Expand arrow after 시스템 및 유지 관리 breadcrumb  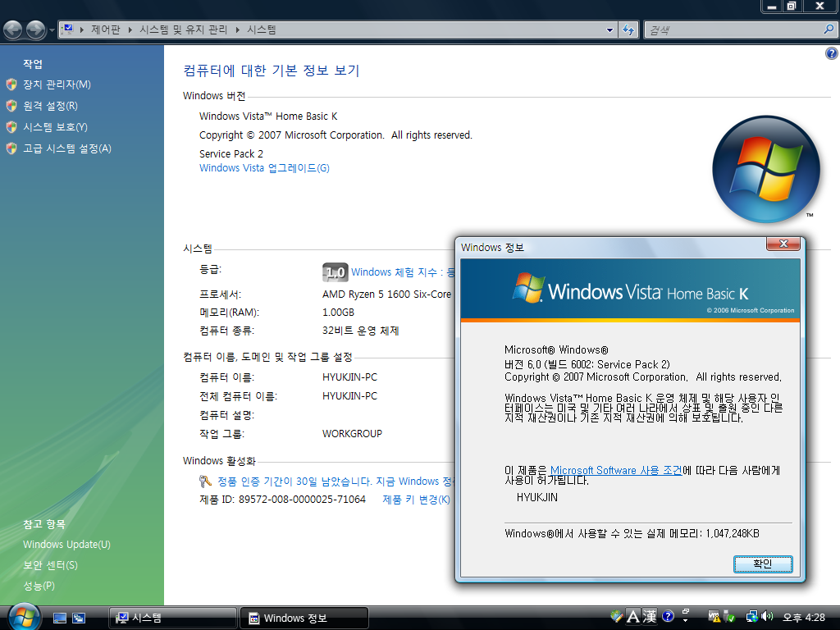coord(237,30)
